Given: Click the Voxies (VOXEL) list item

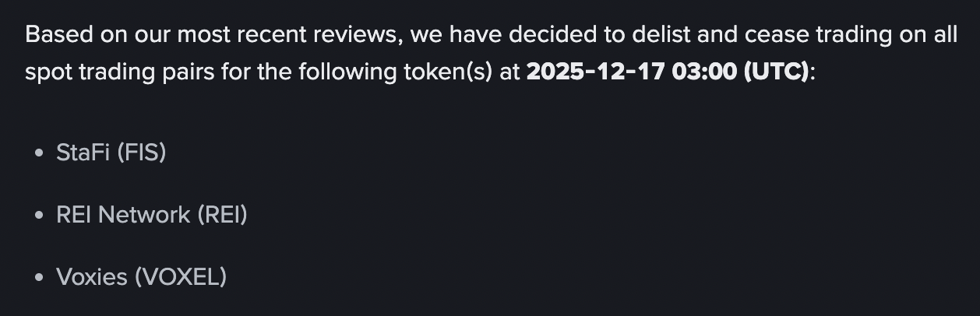Looking at the screenshot, I should pyautogui.click(x=141, y=276).
